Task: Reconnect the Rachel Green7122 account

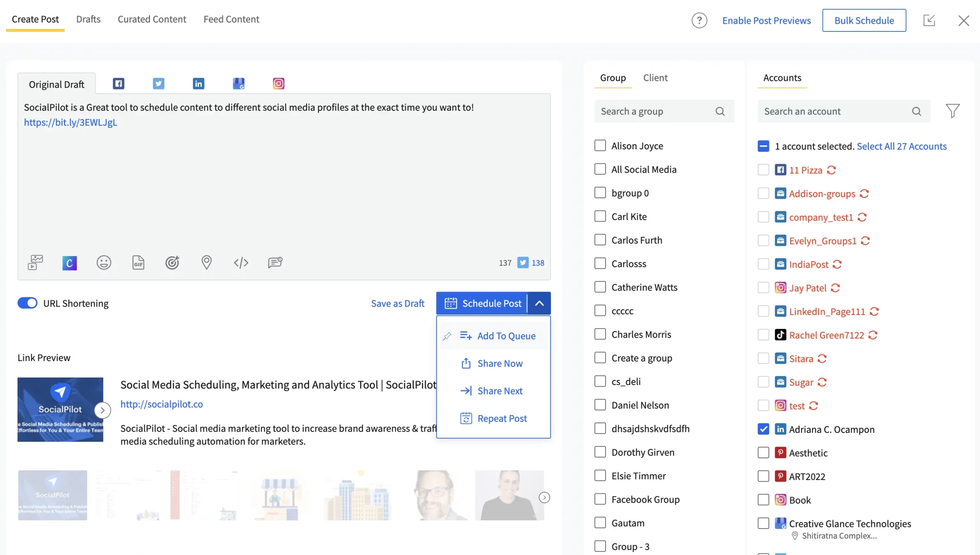Action: click(873, 335)
